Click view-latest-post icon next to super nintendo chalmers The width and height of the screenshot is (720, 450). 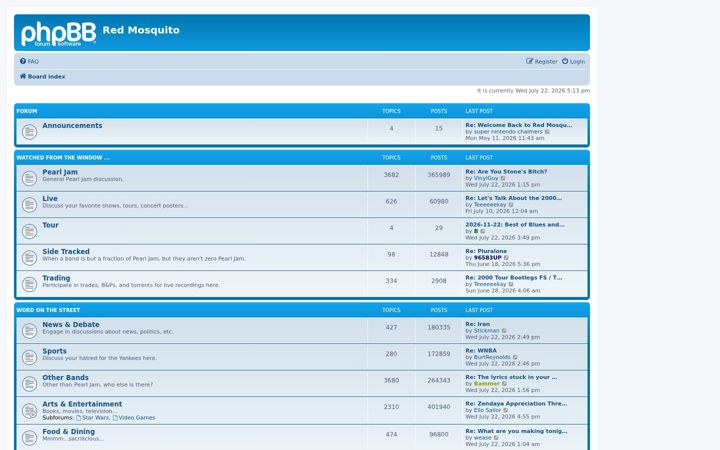[x=547, y=132]
